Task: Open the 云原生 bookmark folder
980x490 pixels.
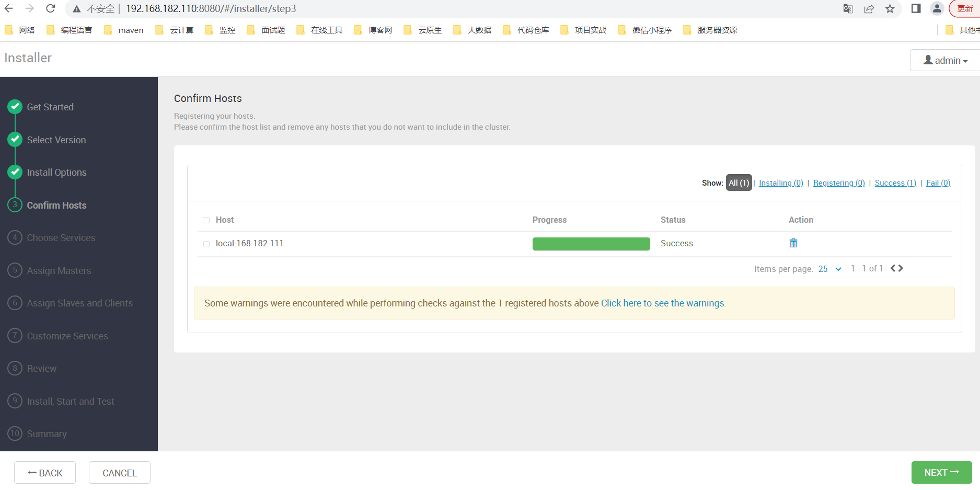Action: (423, 30)
